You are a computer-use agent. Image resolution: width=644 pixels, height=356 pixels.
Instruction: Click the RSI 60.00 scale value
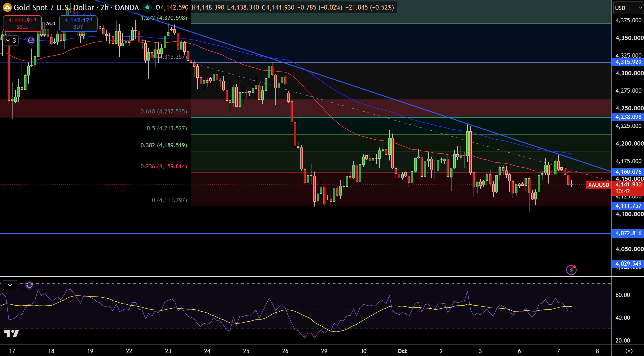pyautogui.click(x=622, y=295)
